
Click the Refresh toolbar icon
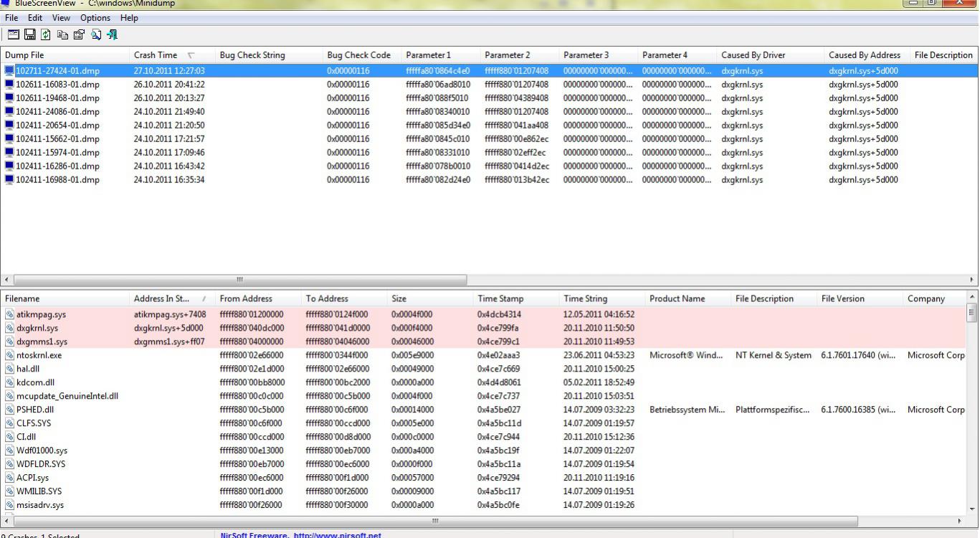(46, 34)
